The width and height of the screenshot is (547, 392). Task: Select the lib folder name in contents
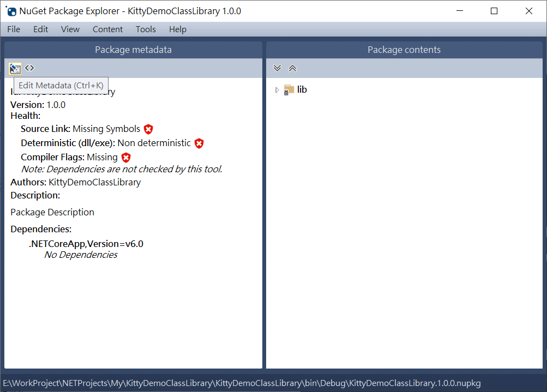pos(302,89)
